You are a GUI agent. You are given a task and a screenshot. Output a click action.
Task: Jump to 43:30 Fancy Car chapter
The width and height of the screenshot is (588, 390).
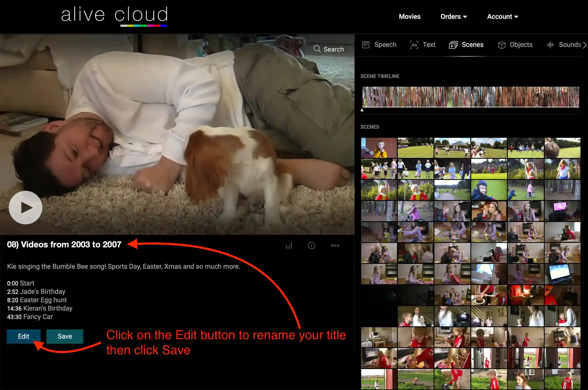[30, 317]
